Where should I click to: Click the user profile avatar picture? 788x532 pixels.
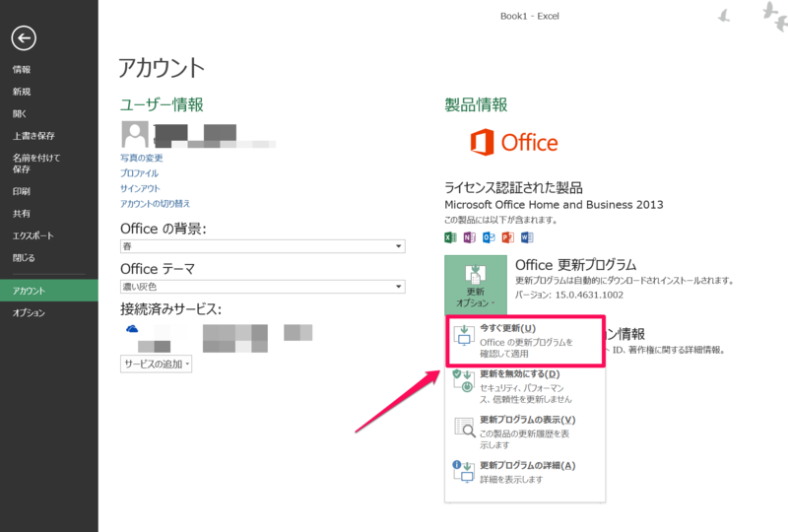pos(135,134)
